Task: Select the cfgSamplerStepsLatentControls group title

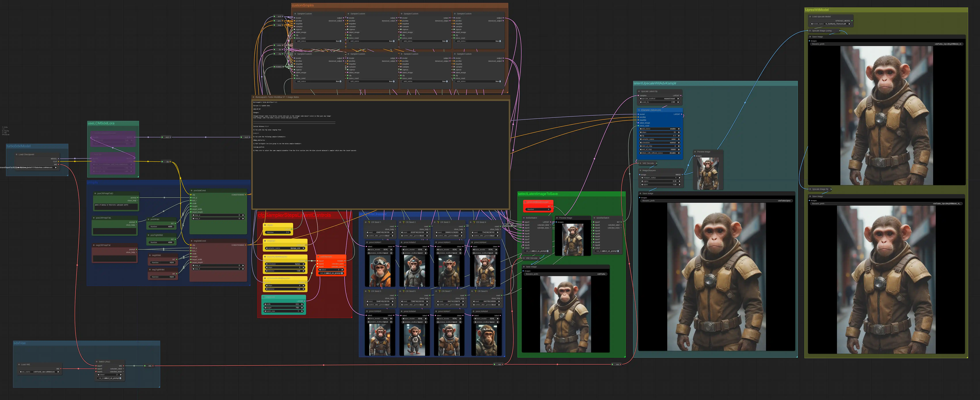Action: coord(294,215)
